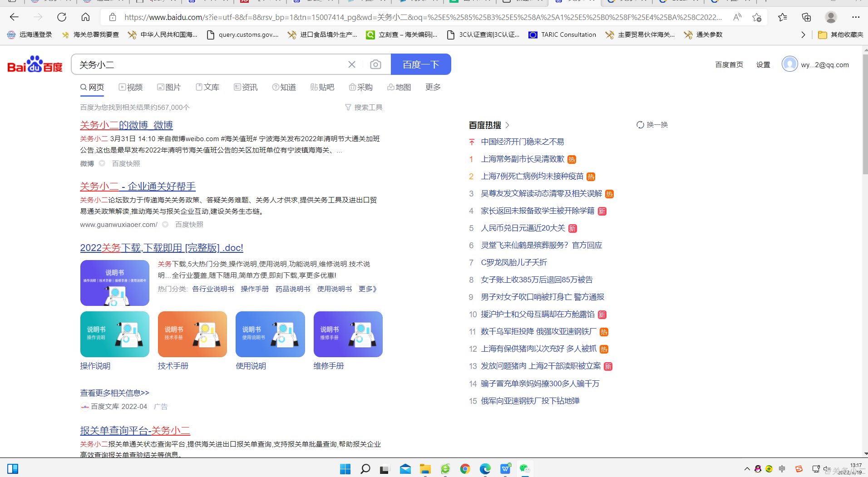868x477 pixels.
Task: Expand the bookmarks bar overflow chevron
Action: [803, 34]
